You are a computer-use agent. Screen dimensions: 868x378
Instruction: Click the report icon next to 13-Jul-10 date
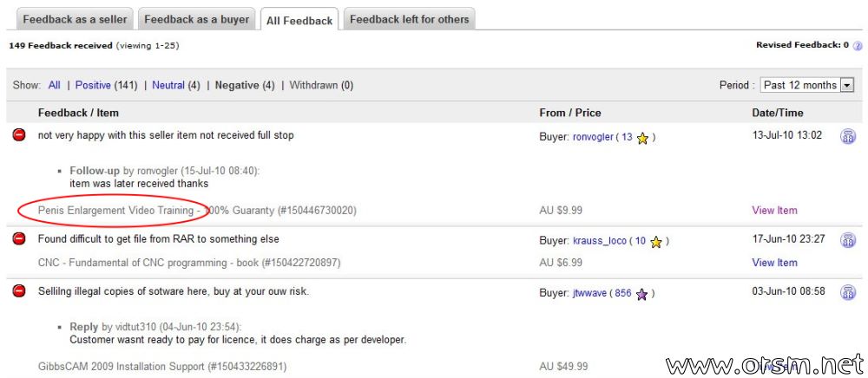point(848,136)
